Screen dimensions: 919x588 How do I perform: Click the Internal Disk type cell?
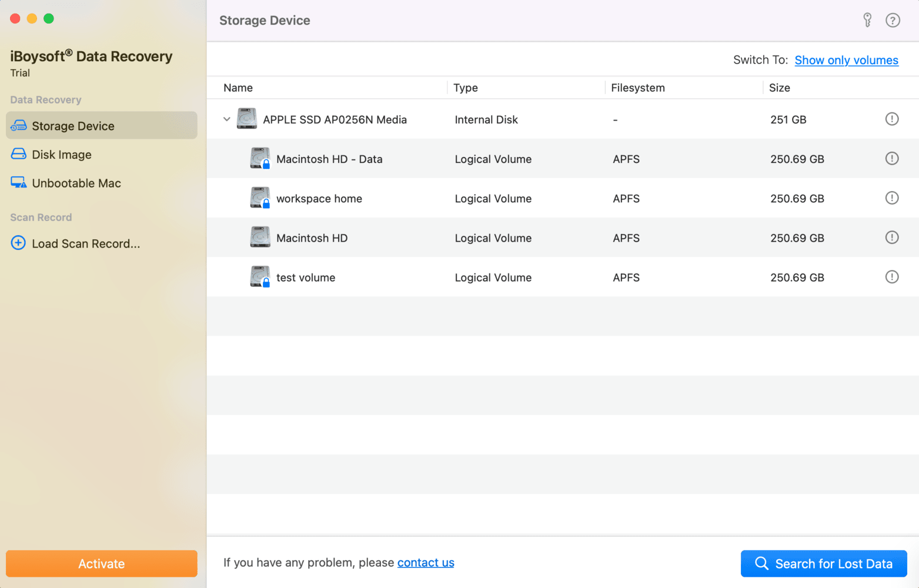(x=486, y=119)
